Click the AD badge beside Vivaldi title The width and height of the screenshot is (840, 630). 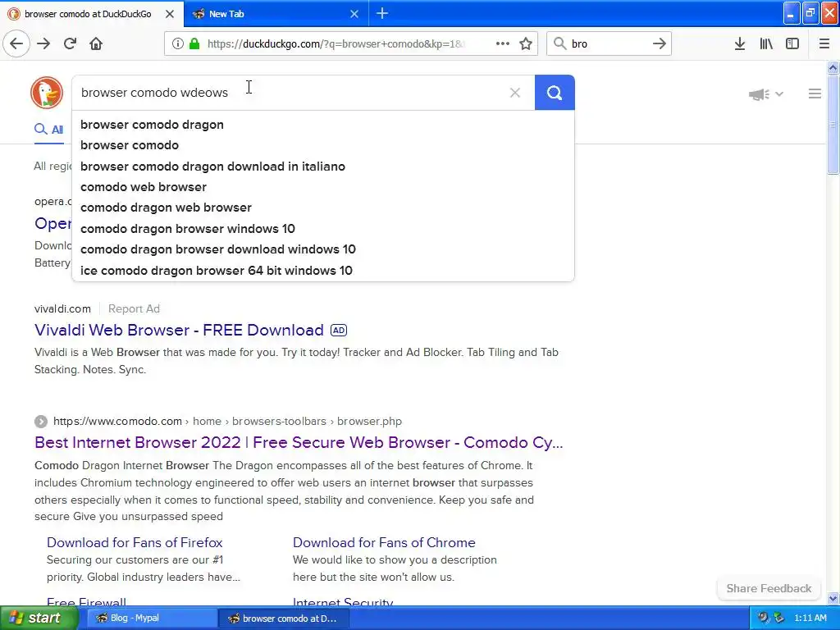(339, 330)
